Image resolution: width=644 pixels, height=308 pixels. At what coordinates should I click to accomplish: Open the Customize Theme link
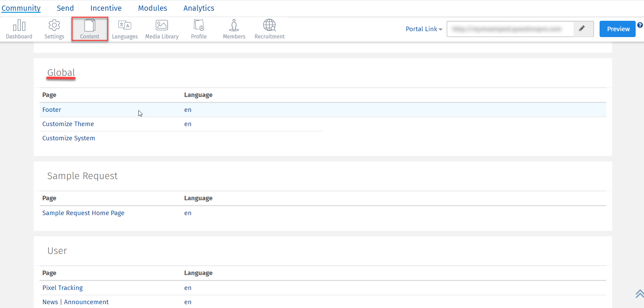(68, 124)
